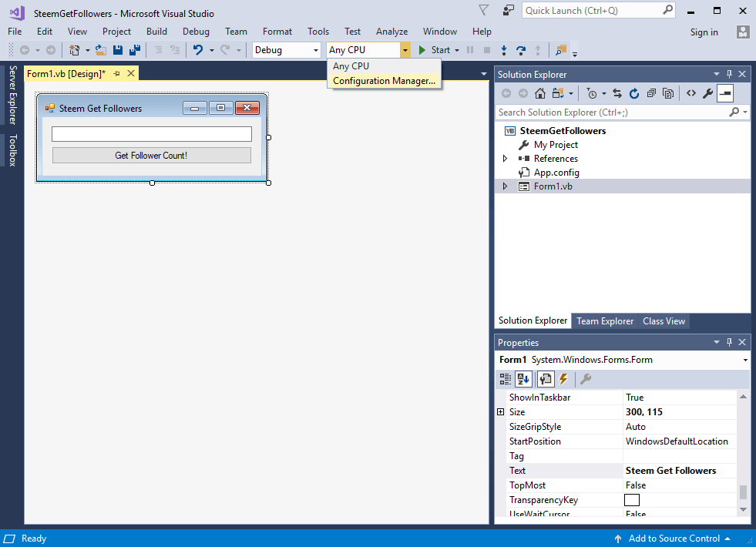Click the Open File folder icon

(x=101, y=49)
